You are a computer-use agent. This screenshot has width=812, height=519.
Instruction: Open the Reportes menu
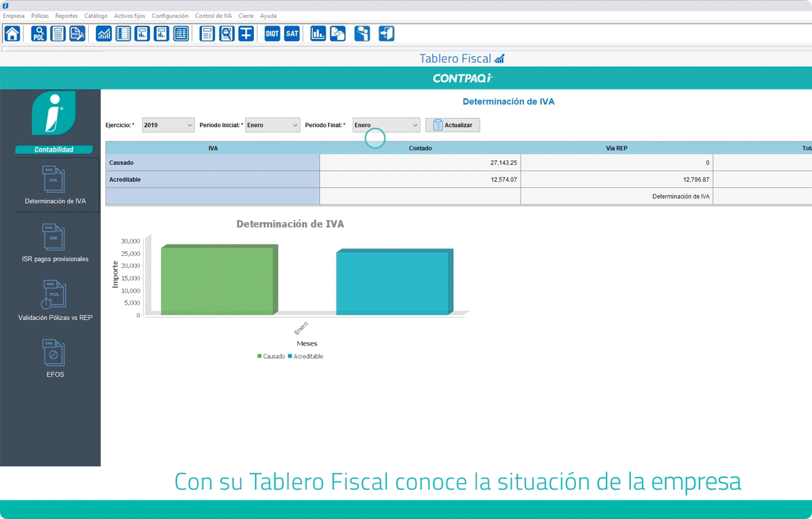tap(66, 15)
